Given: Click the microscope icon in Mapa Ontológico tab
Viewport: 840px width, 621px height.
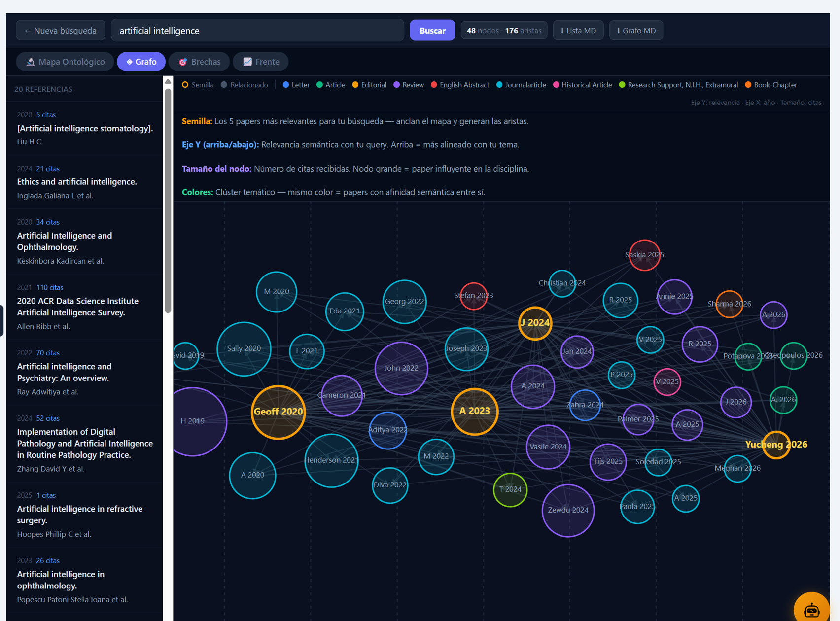Looking at the screenshot, I should (31, 62).
